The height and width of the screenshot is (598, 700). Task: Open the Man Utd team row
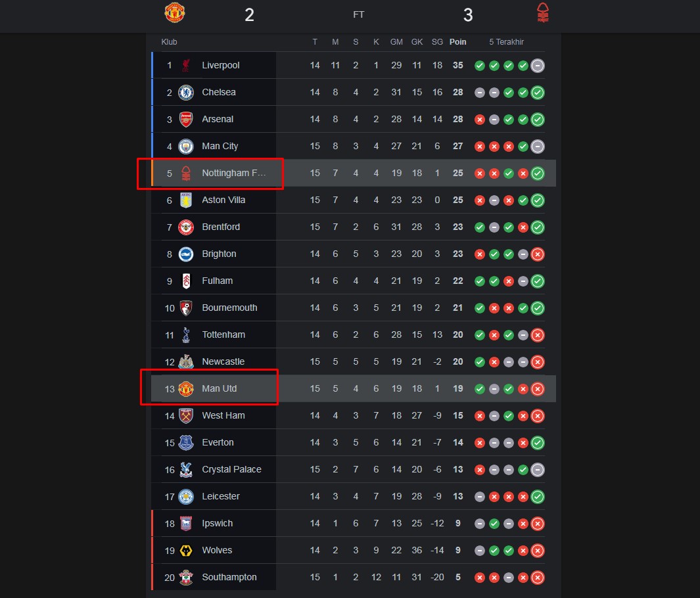(354, 389)
